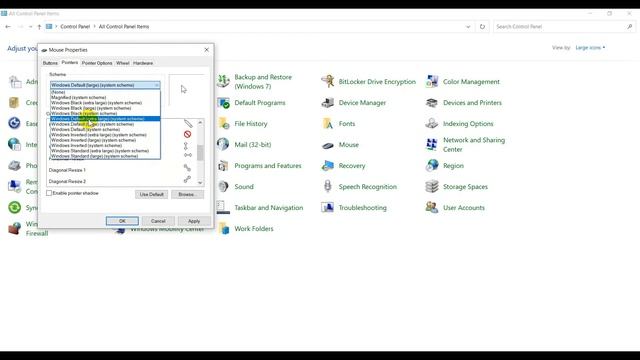Select Diagonal Resize 1 row
This screenshot has width=640, height=360.
click(122, 170)
